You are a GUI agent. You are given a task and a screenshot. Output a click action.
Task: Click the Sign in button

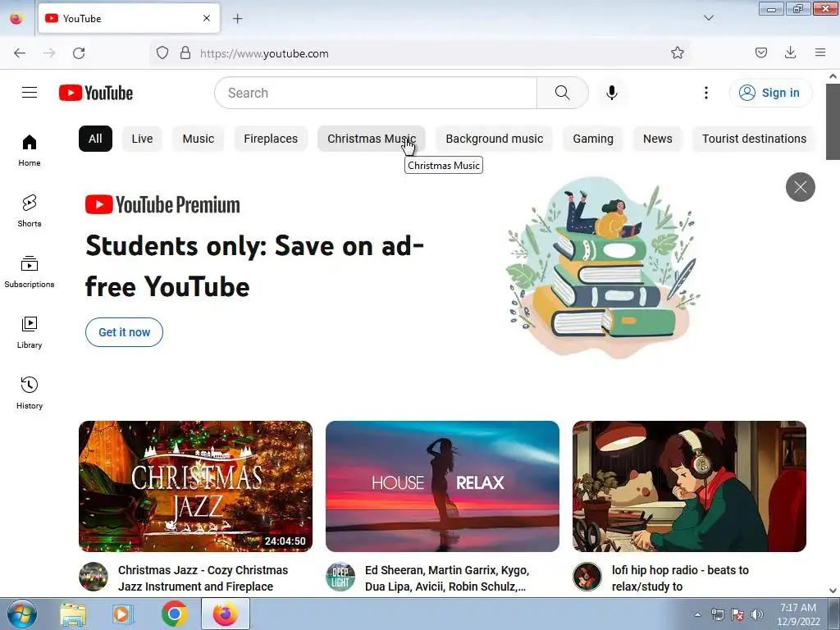[770, 93]
